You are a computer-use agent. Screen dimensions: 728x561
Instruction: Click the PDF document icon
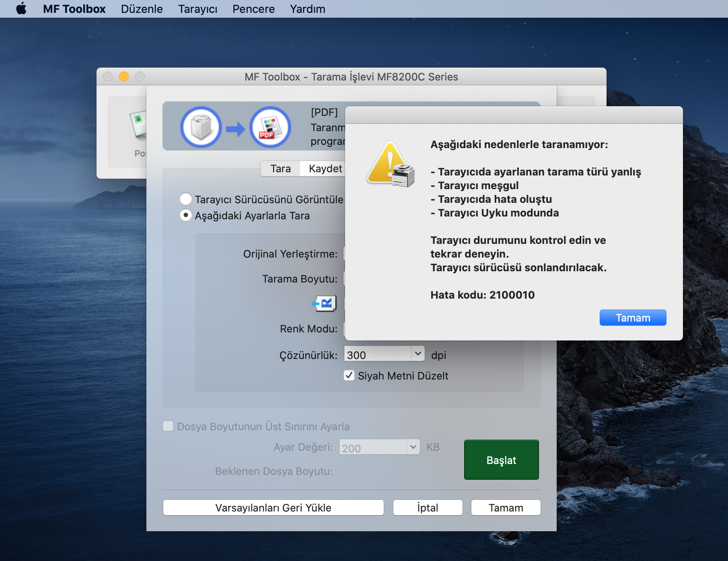[x=270, y=128]
